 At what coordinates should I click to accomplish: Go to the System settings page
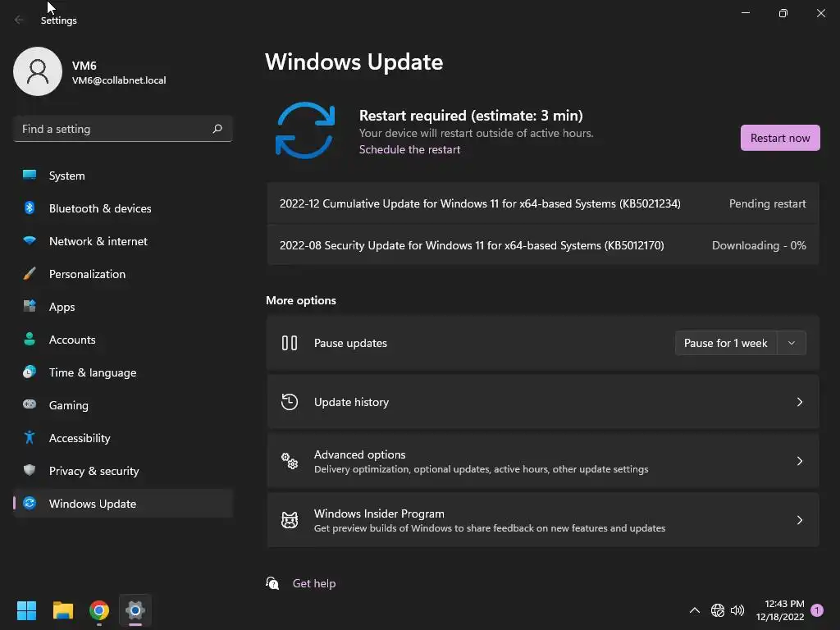pyautogui.click(x=66, y=176)
